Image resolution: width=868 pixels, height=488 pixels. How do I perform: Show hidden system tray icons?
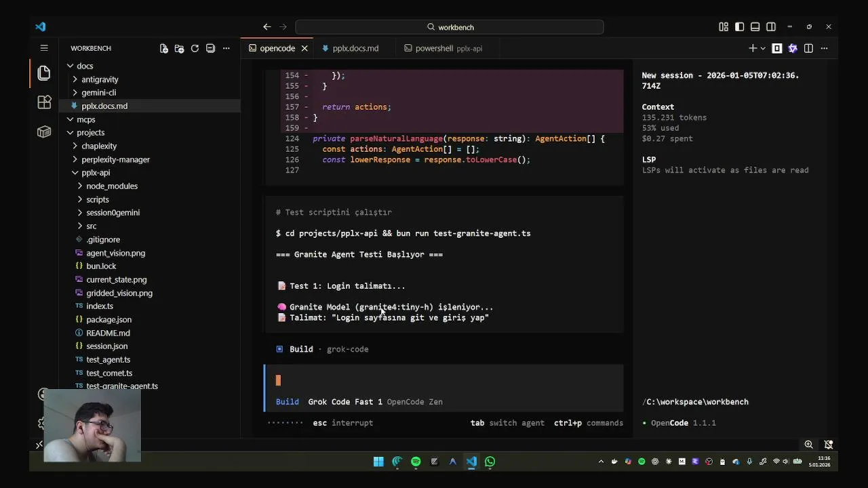tap(601, 462)
